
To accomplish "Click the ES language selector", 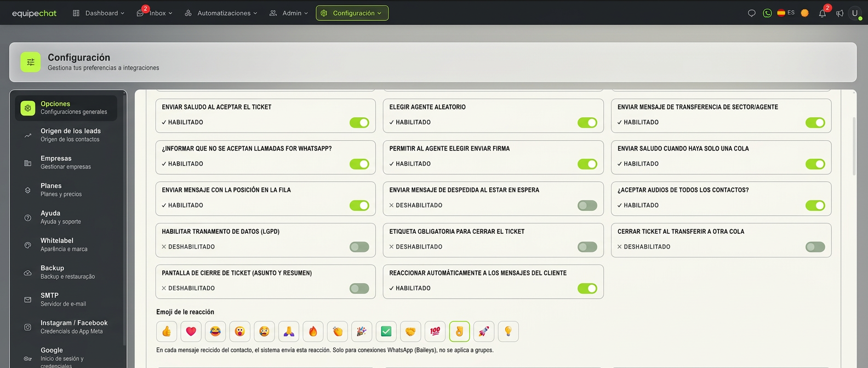I will pos(786,13).
